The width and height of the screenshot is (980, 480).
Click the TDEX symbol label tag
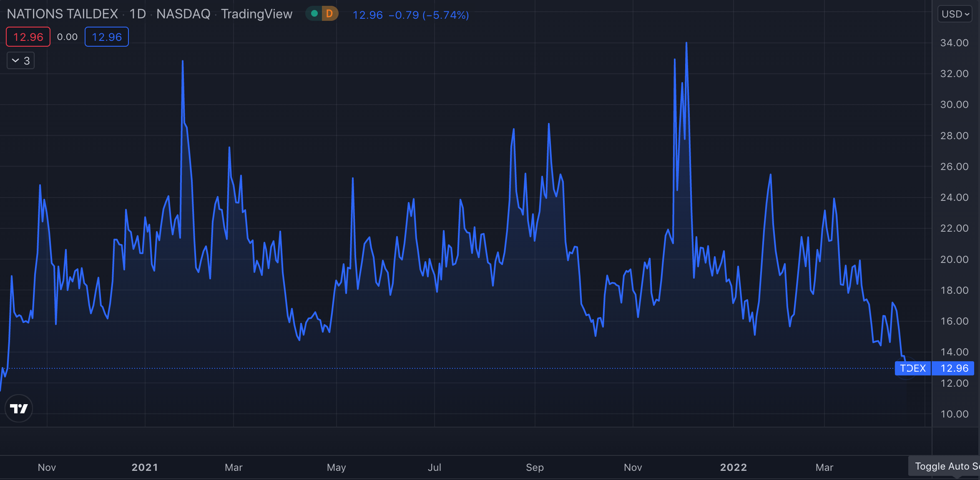(912, 368)
